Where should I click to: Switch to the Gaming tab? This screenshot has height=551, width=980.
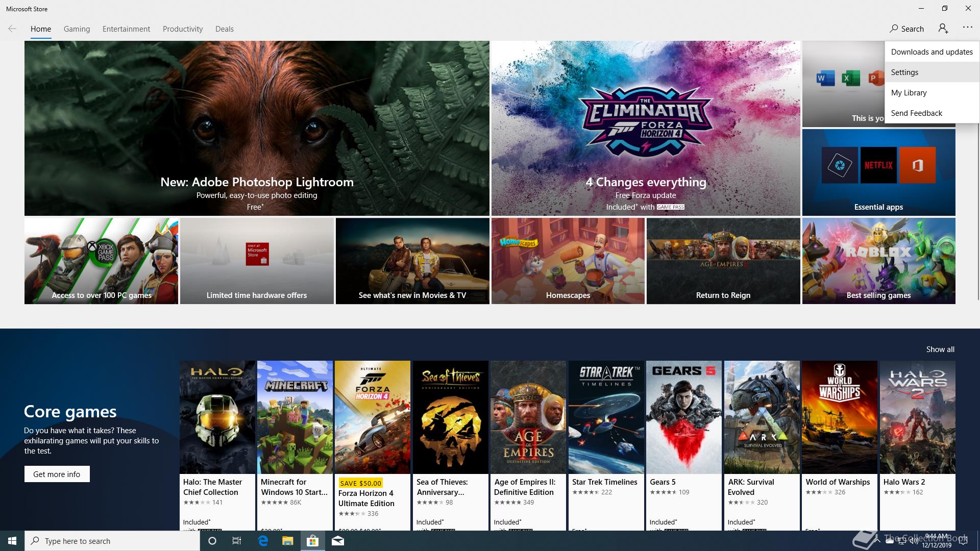pos(77,29)
